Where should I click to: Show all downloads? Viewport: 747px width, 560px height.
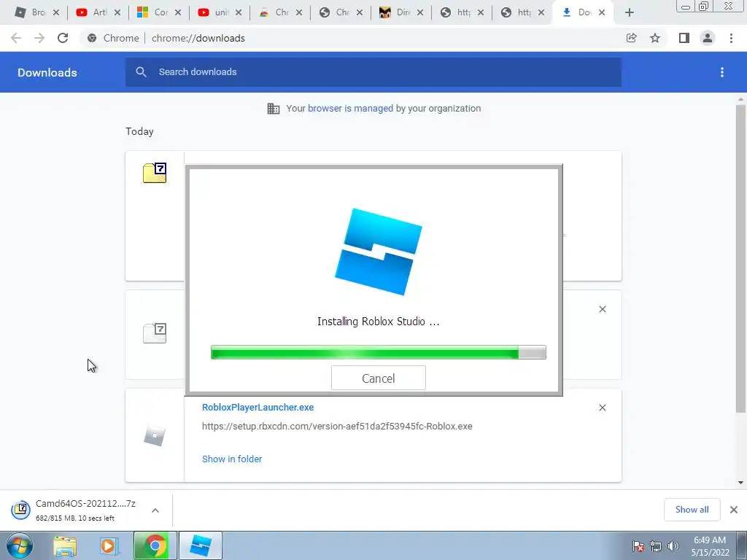pyautogui.click(x=692, y=510)
